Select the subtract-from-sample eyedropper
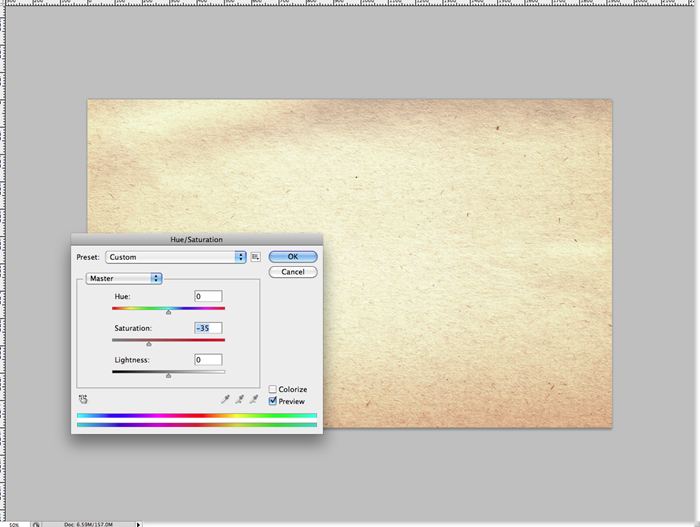The height and width of the screenshot is (527, 700). (254, 399)
